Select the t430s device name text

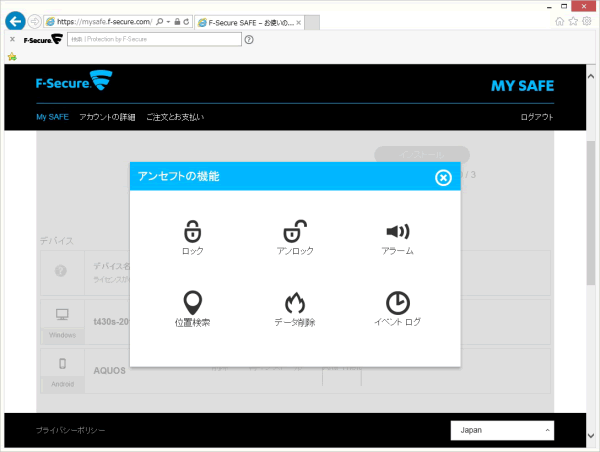[111, 321]
